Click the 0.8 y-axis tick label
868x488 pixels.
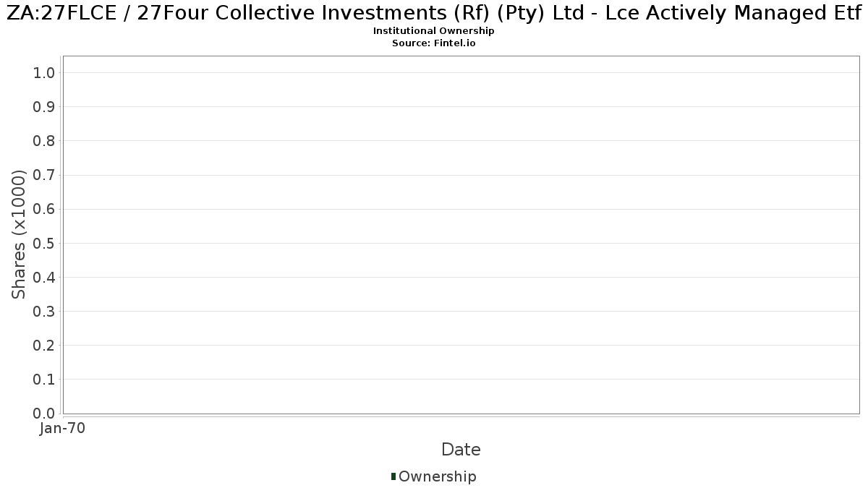coord(44,140)
